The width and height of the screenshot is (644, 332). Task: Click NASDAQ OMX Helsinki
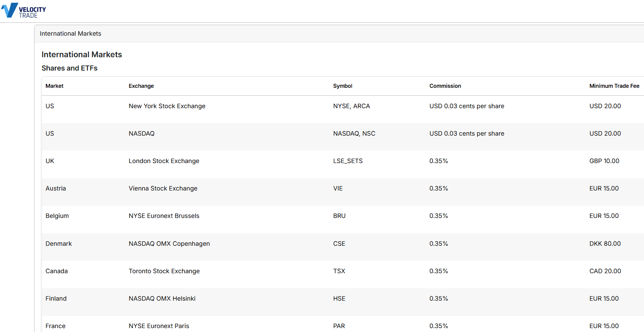click(162, 299)
